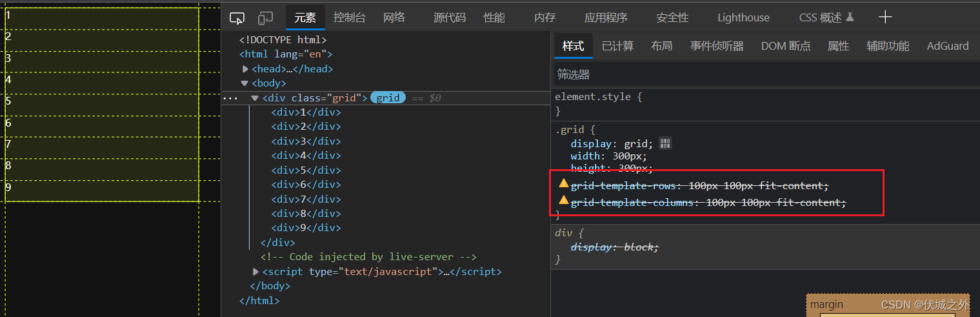Select the <div>5</div> node
This screenshot has width=980, height=317.
[x=306, y=170]
